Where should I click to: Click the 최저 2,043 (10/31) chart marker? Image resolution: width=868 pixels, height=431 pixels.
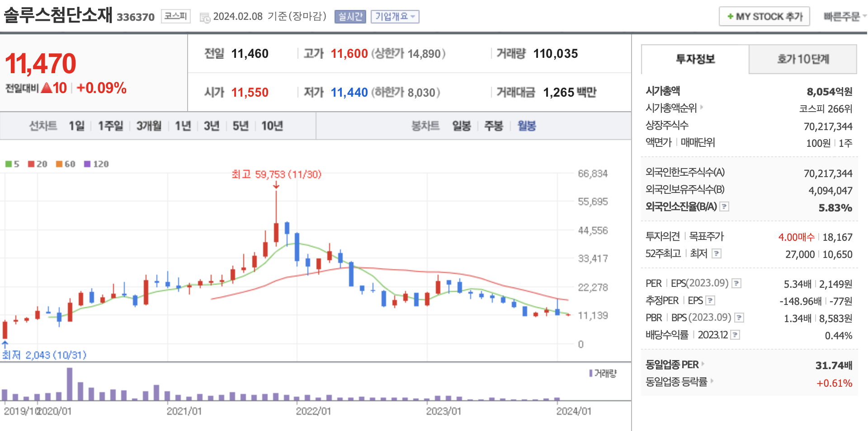pyautogui.click(x=44, y=355)
